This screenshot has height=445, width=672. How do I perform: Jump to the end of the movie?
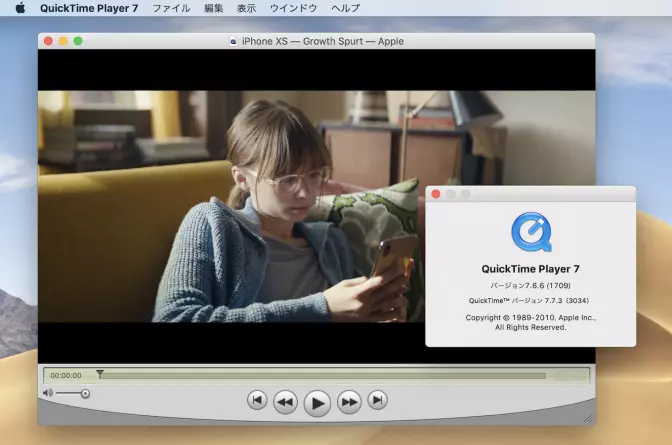coord(378,400)
